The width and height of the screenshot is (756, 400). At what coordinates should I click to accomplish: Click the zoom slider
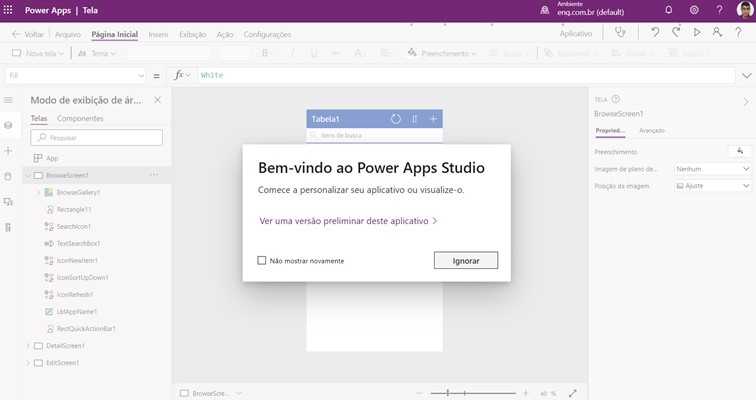(472, 393)
